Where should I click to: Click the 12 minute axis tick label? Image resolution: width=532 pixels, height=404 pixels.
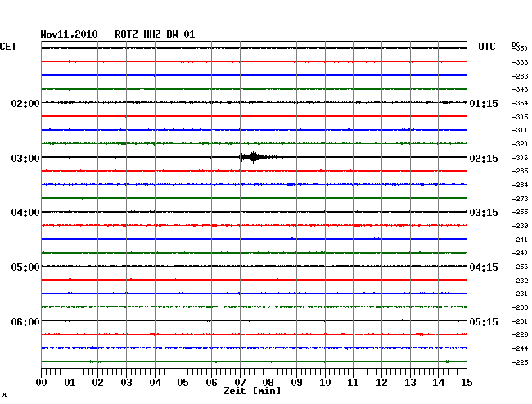pyautogui.click(x=381, y=382)
